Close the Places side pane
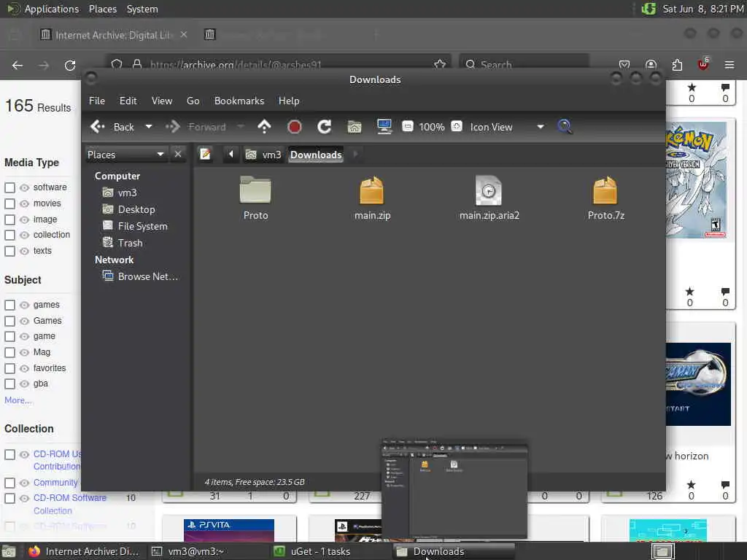747x560 pixels. click(178, 155)
